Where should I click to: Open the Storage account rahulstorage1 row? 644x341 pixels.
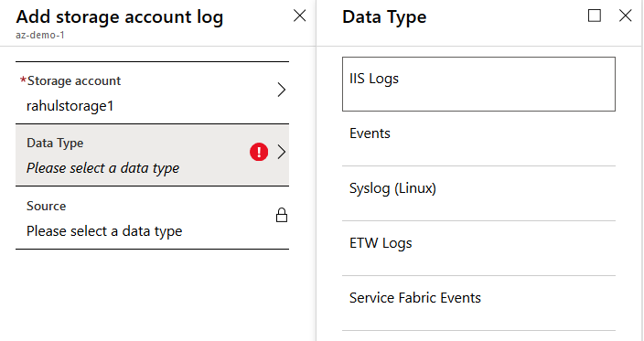[153, 92]
